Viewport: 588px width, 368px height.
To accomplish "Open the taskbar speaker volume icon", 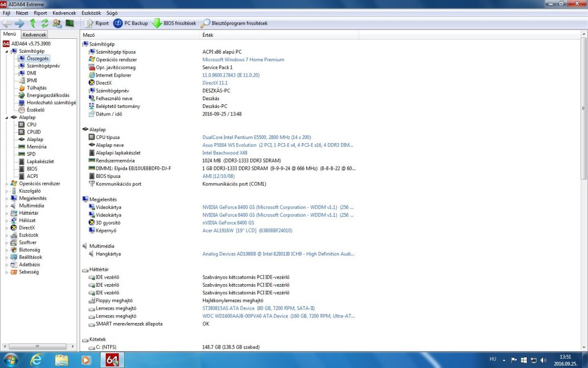I will (544, 360).
